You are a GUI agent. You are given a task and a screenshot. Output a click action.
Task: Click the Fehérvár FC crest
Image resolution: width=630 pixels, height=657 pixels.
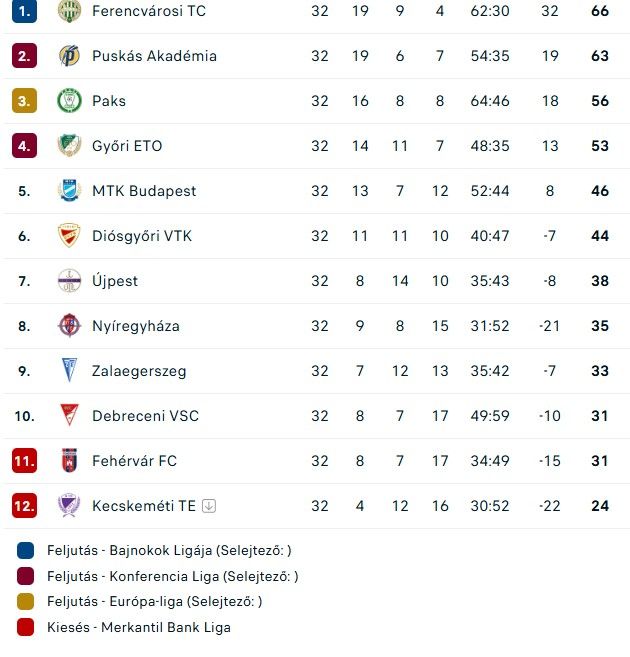tap(69, 460)
